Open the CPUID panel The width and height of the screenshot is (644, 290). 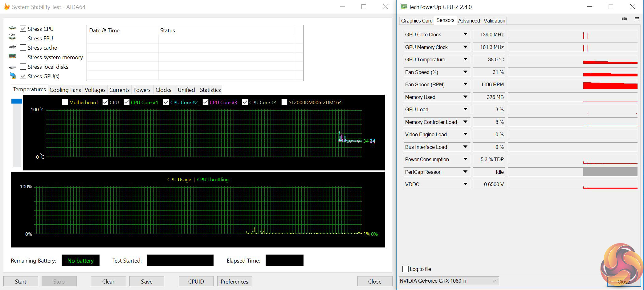pos(196,281)
